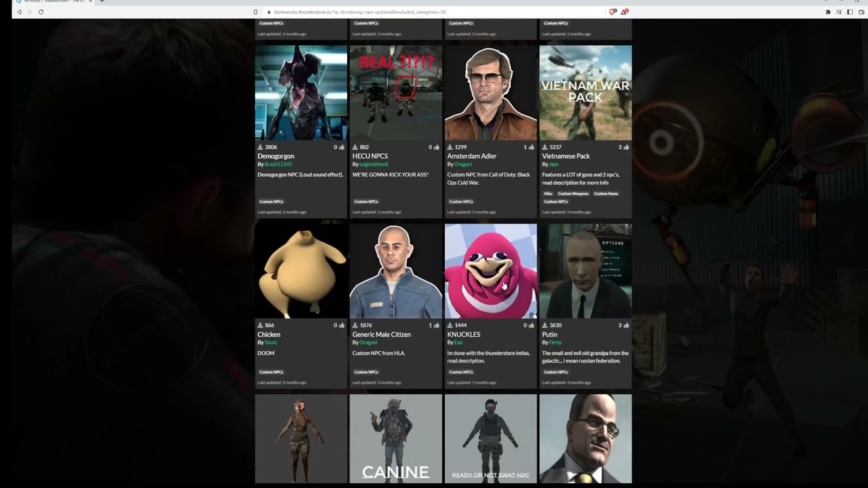Screen dimensions: 868x488
Task: Click the download icon on Vietnamese Pack
Action: click(x=545, y=146)
